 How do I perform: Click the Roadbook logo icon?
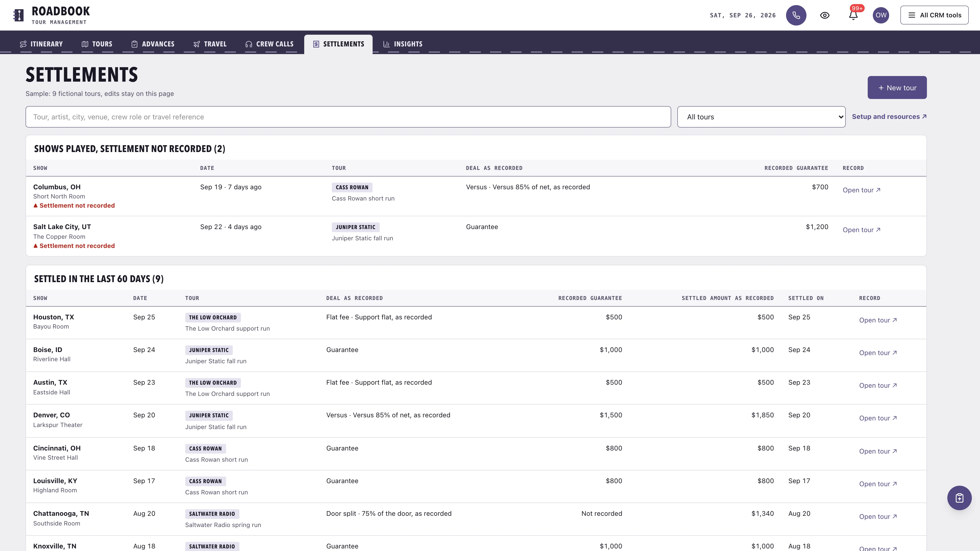[x=18, y=15]
